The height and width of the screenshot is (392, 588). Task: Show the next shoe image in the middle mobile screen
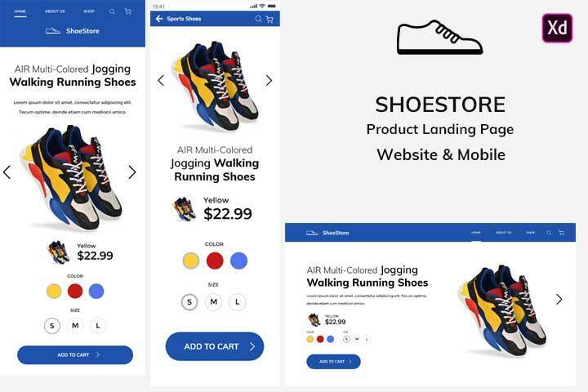click(x=269, y=80)
